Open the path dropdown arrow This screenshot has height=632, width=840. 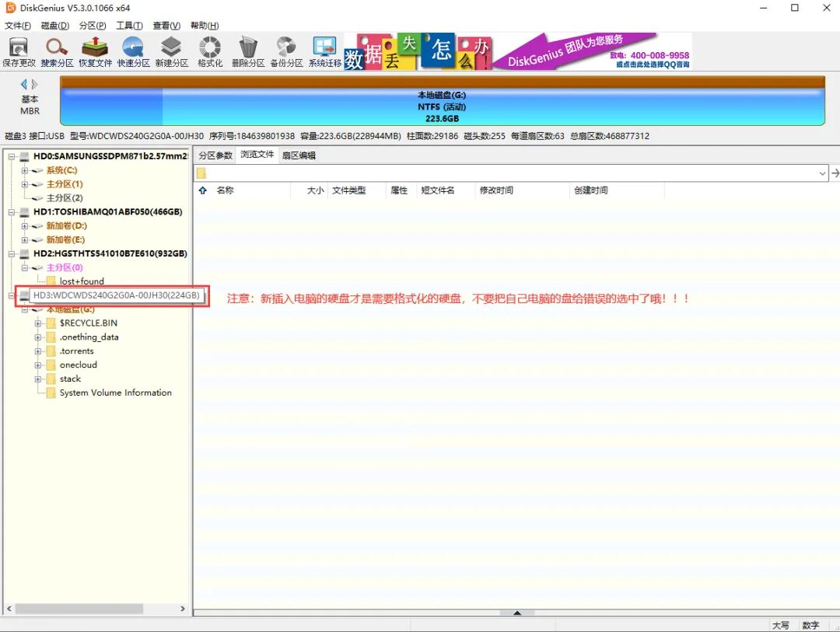(x=822, y=173)
